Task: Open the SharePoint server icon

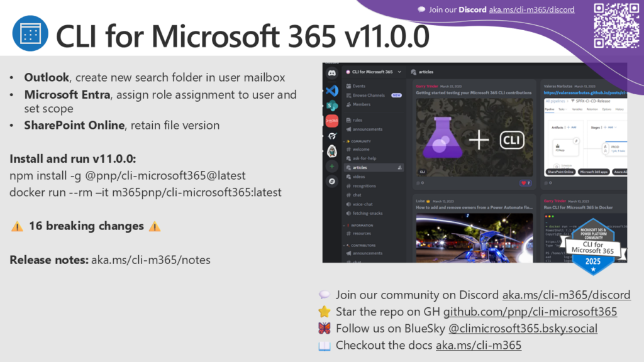Action: tap(332, 105)
